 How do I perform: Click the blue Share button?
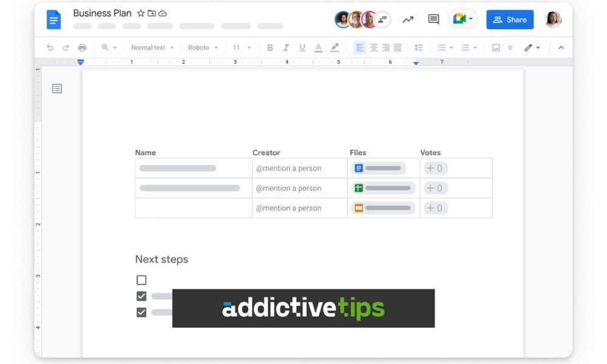coord(510,20)
